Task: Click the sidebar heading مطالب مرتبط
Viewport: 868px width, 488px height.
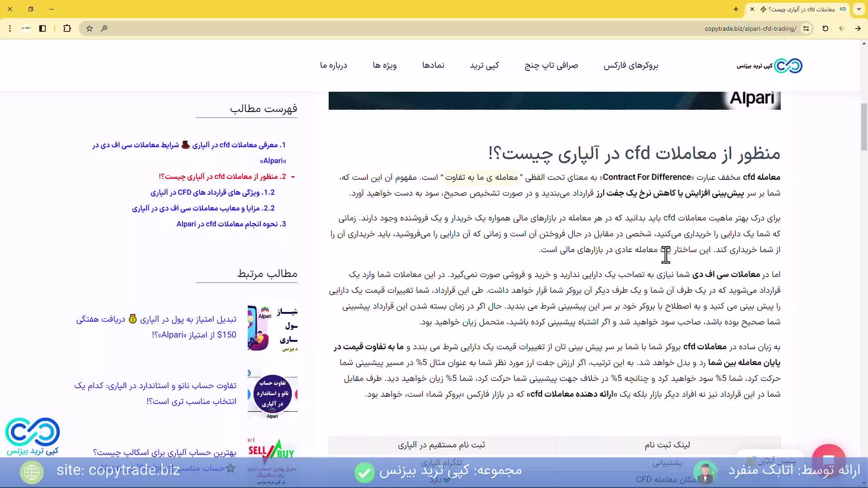Action: coord(267,273)
